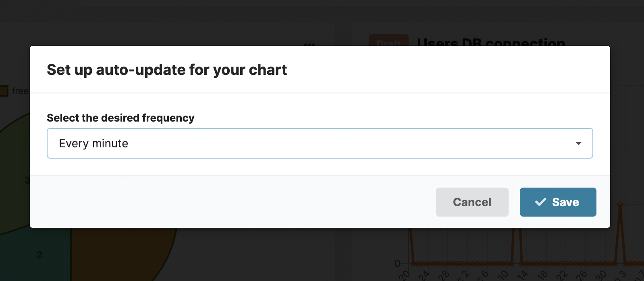Click the 'Select the desired frequency' label
The height and width of the screenshot is (281, 644).
tap(120, 118)
